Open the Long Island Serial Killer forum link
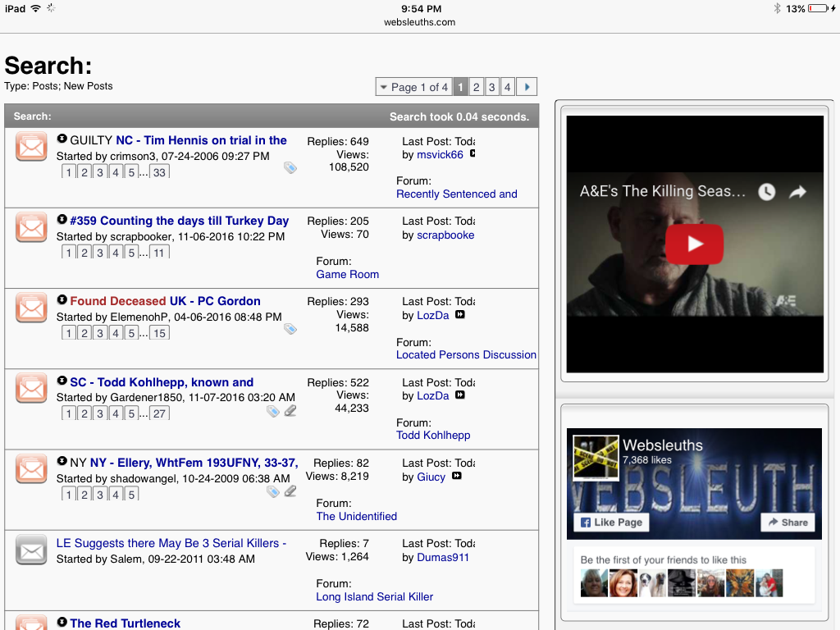The image size is (840, 630). [374, 596]
